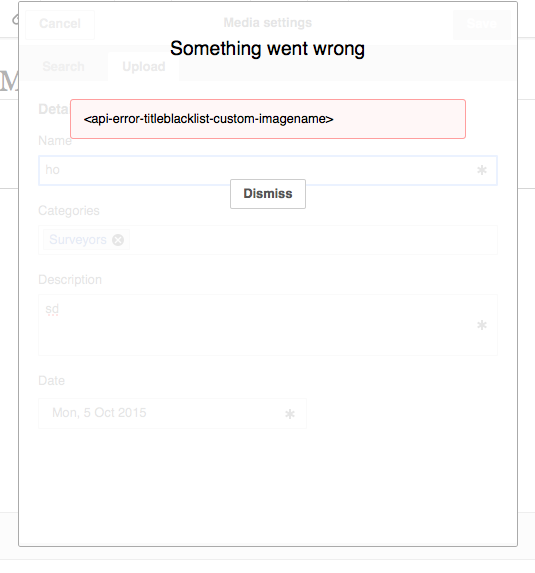Click the api-error-titleblacklist-custom-imagename message
The height and width of the screenshot is (573, 535).
209,119
